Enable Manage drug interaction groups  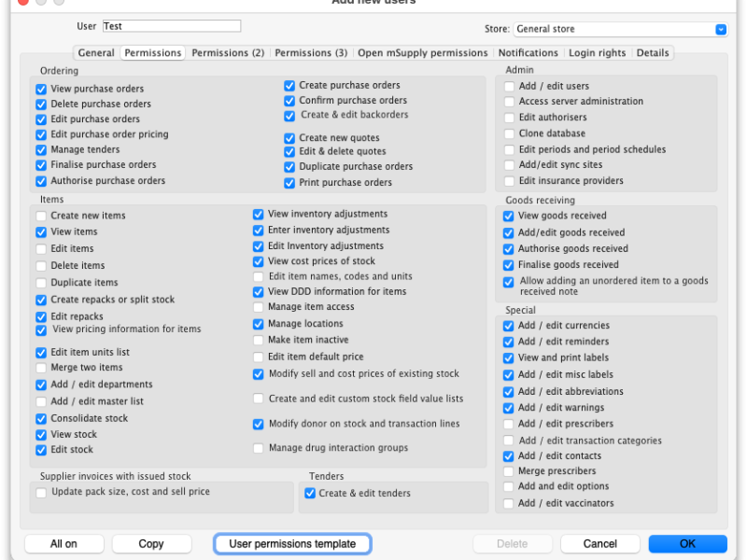click(259, 448)
